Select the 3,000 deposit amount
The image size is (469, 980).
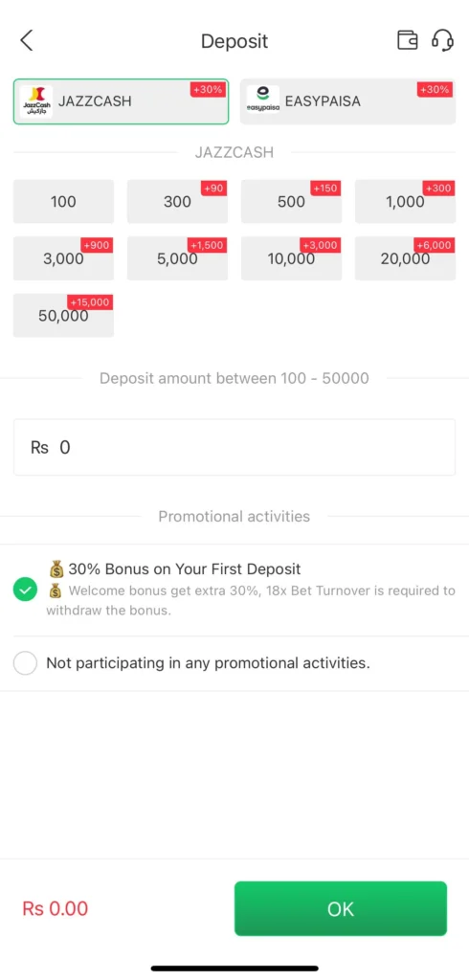click(x=64, y=258)
